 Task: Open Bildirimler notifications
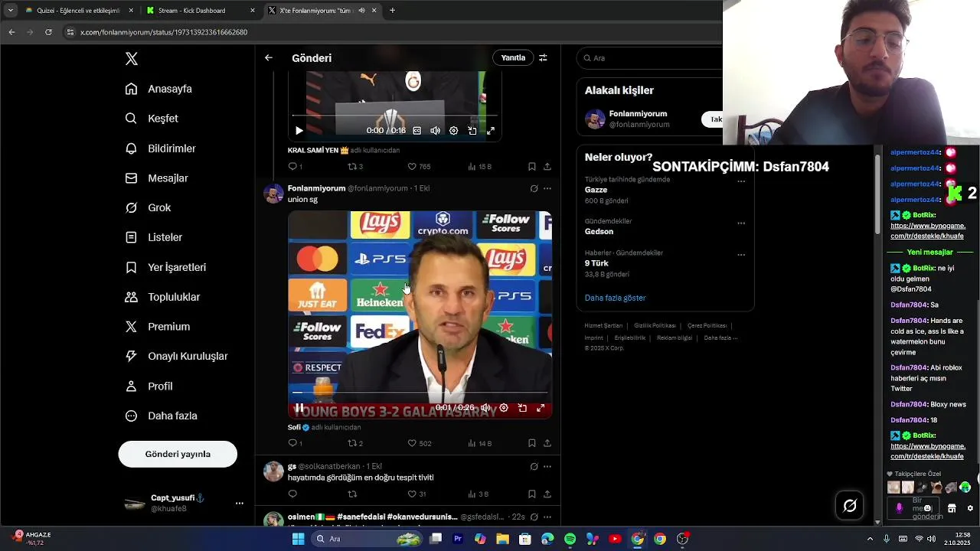pos(161,148)
